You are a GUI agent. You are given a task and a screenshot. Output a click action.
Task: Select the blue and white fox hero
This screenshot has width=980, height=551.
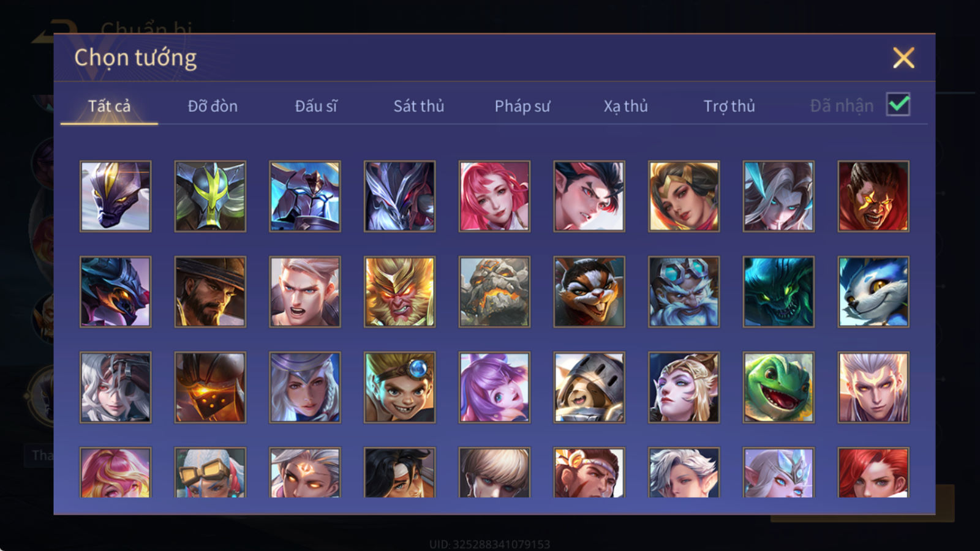click(x=873, y=291)
